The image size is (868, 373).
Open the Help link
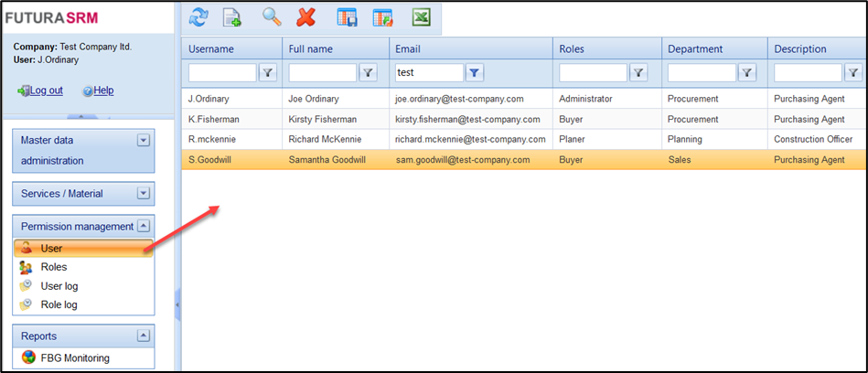coord(103,91)
